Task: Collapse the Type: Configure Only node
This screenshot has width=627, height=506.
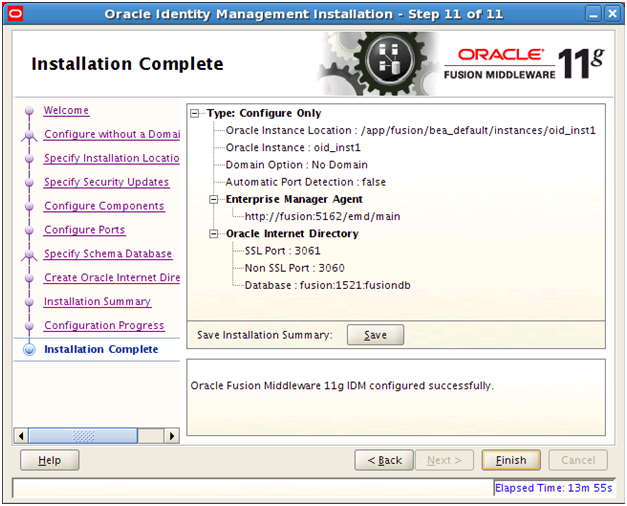Action: point(195,114)
